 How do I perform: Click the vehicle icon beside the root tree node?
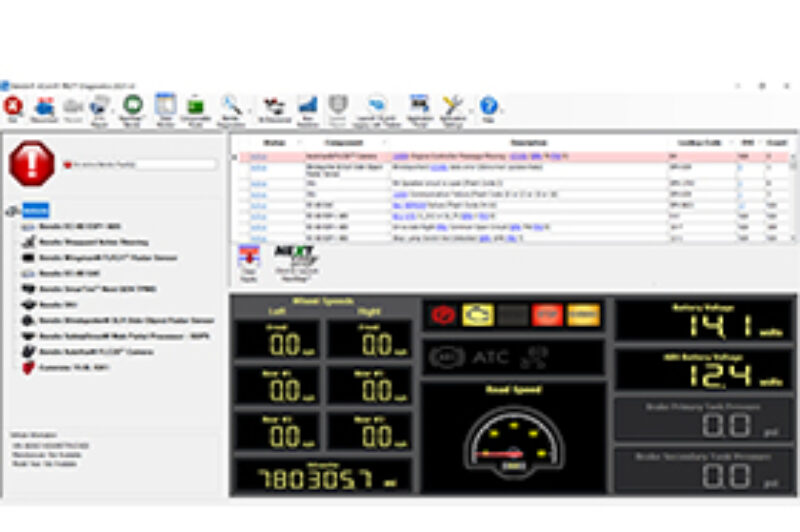click(x=13, y=211)
